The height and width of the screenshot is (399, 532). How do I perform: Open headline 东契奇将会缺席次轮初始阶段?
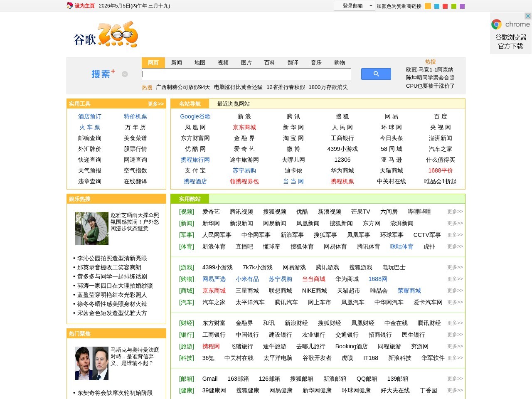click(115, 393)
